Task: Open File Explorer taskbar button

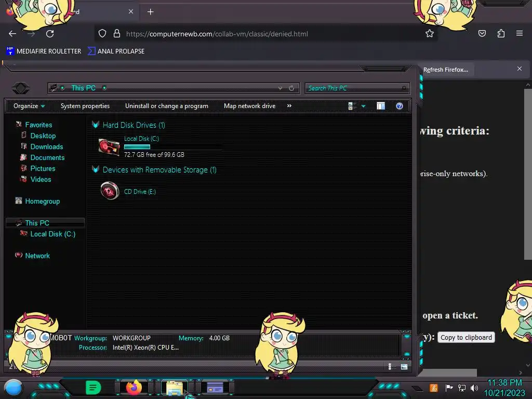Action: pyautogui.click(x=175, y=388)
